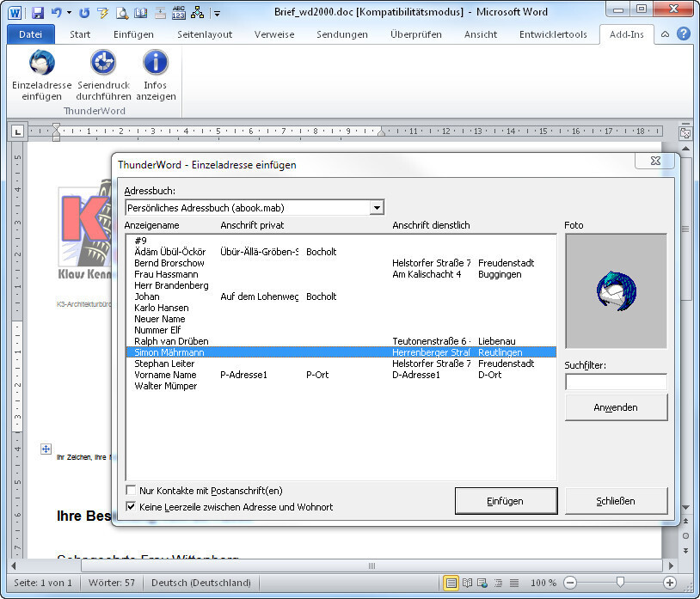
Task: Click the Word application icon in title bar
Action: pos(15,13)
